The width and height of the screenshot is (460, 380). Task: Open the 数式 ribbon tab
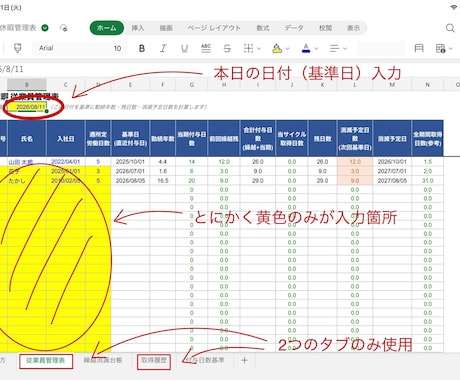(263, 28)
